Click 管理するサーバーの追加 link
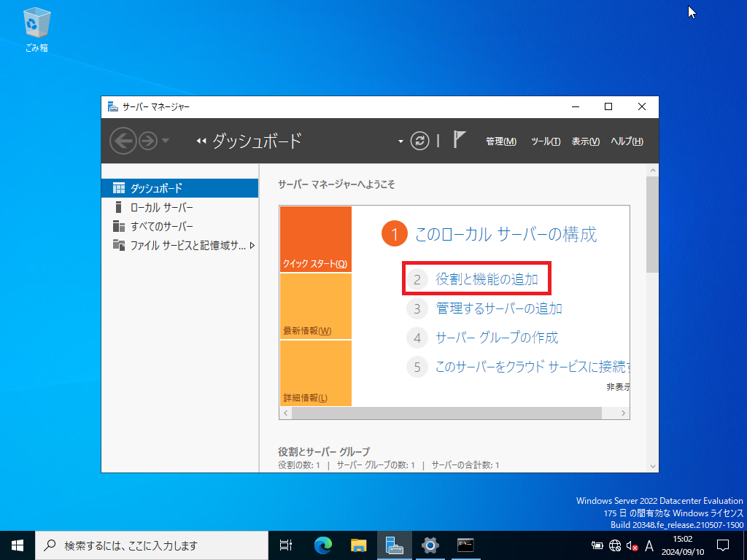 coord(499,308)
